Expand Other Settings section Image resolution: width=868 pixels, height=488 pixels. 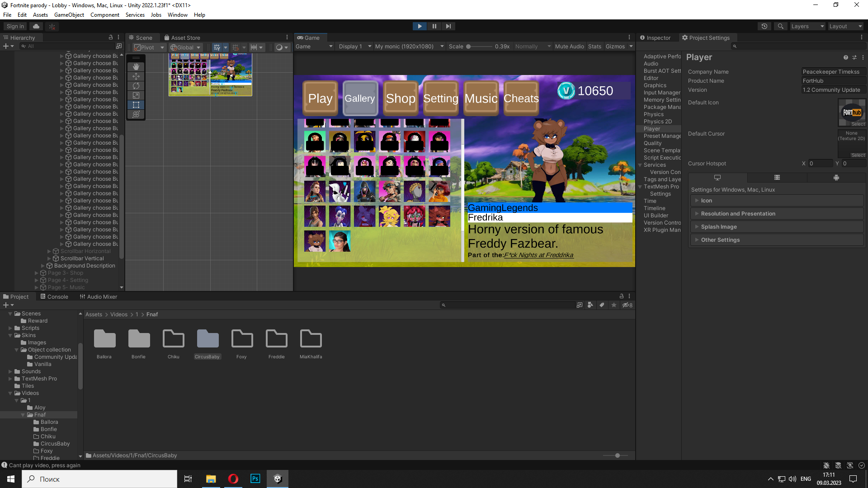[x=777, y=240]
